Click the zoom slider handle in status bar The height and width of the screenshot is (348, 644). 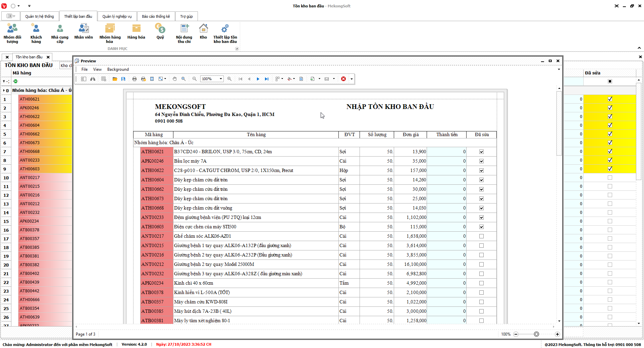(536, 334)
